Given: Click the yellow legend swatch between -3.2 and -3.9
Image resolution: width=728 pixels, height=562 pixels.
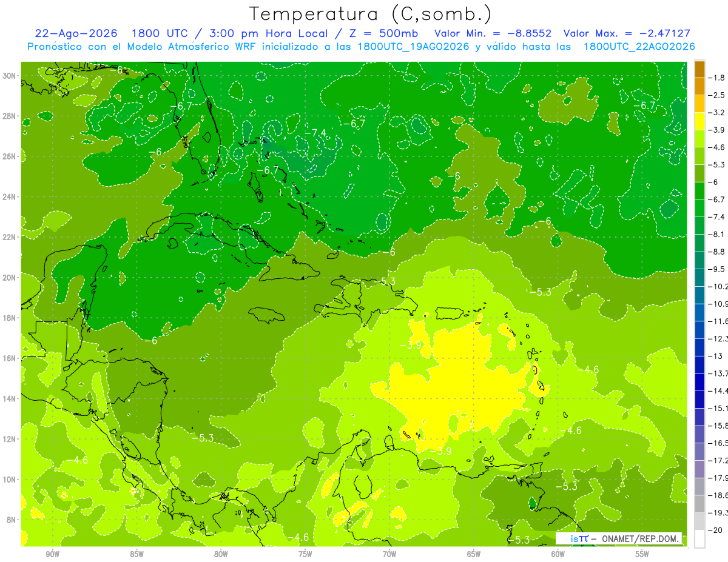Looking at the screenshot, I should point(699,121).
